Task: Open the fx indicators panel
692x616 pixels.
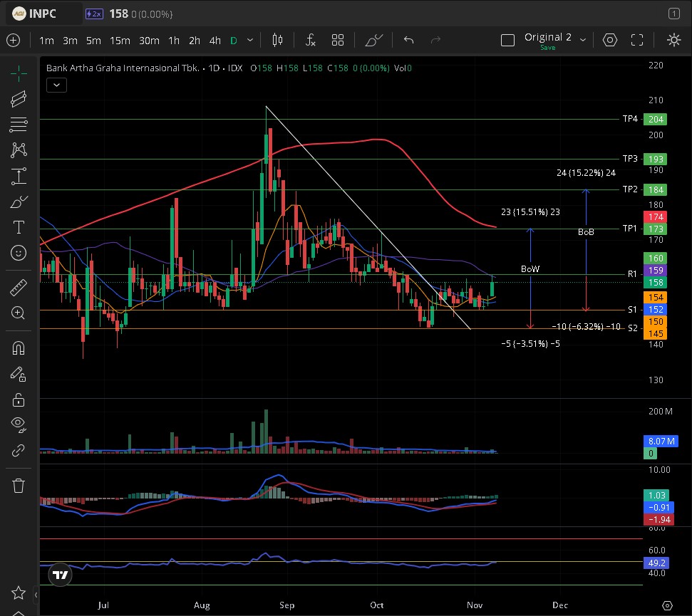Action: pos(310,41)
